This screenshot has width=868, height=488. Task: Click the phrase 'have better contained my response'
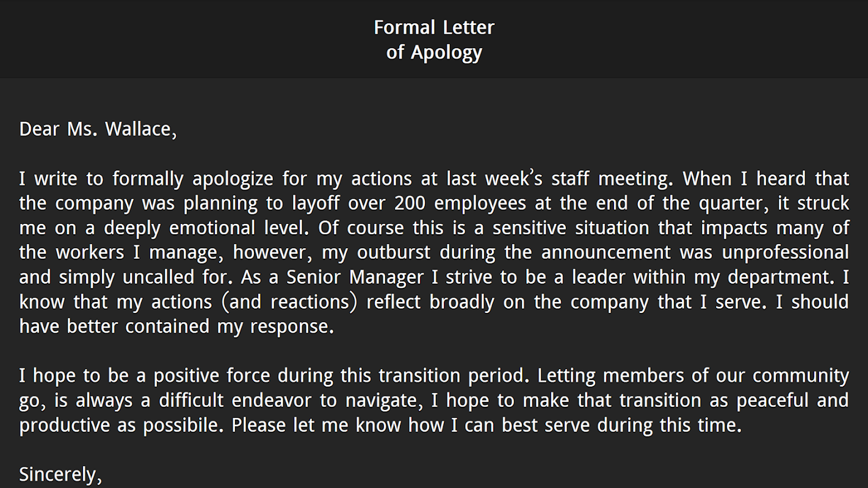(x=176, y=327)
